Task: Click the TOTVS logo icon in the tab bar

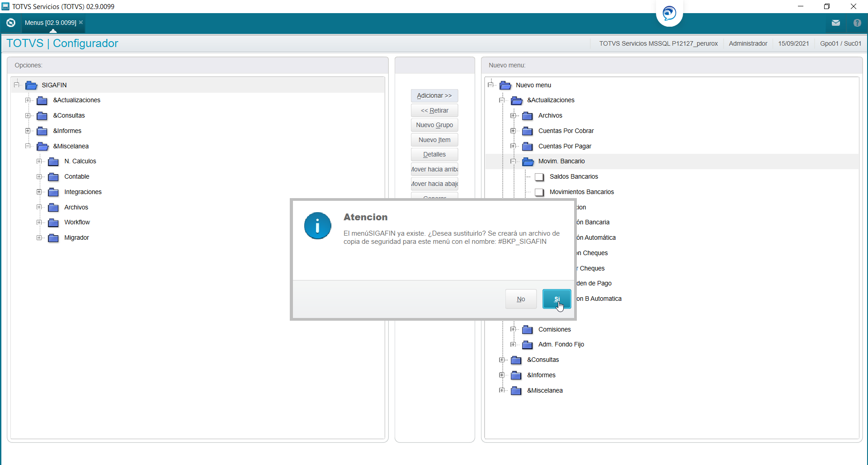Action: (x=11, y=23)
